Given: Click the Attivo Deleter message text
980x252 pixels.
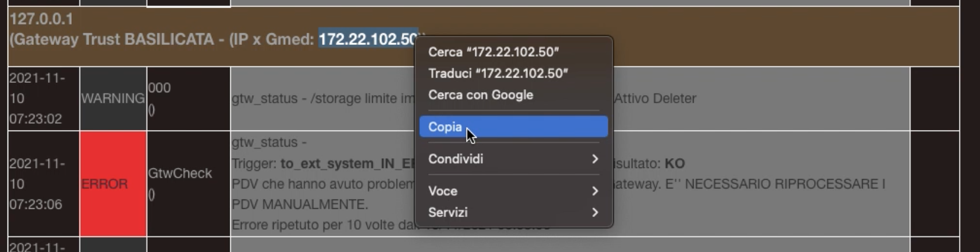Looking at the screenshot, I should pos(655,99).
